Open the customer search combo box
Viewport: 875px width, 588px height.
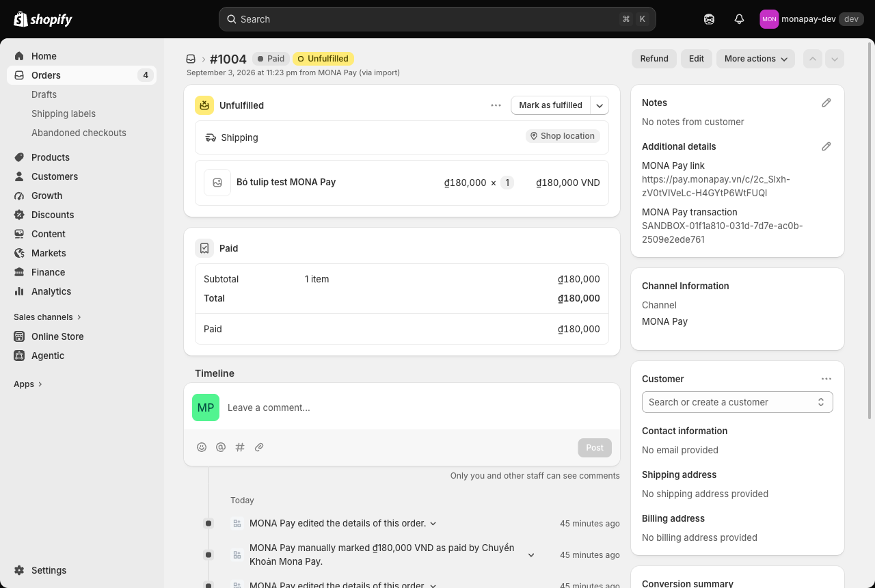pyautogui.click(x=738, y=402)
